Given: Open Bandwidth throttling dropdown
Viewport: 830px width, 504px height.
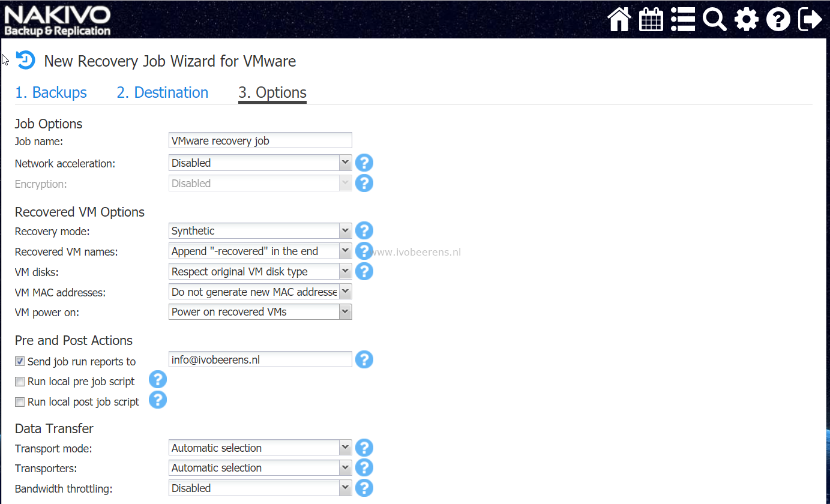Looking at the screenshot, I should point(260,488).
